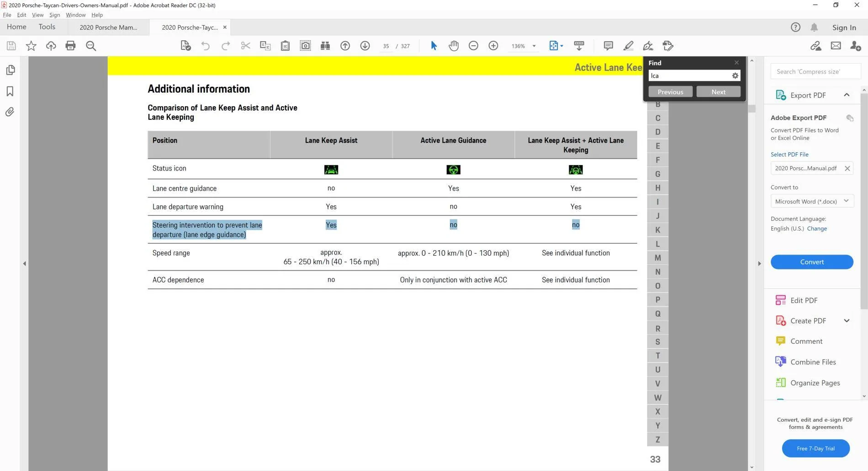Viewport: 868px width, 471px height.
Task: Take a snapshot with camera icon
Action: click(x=305, y=46)
